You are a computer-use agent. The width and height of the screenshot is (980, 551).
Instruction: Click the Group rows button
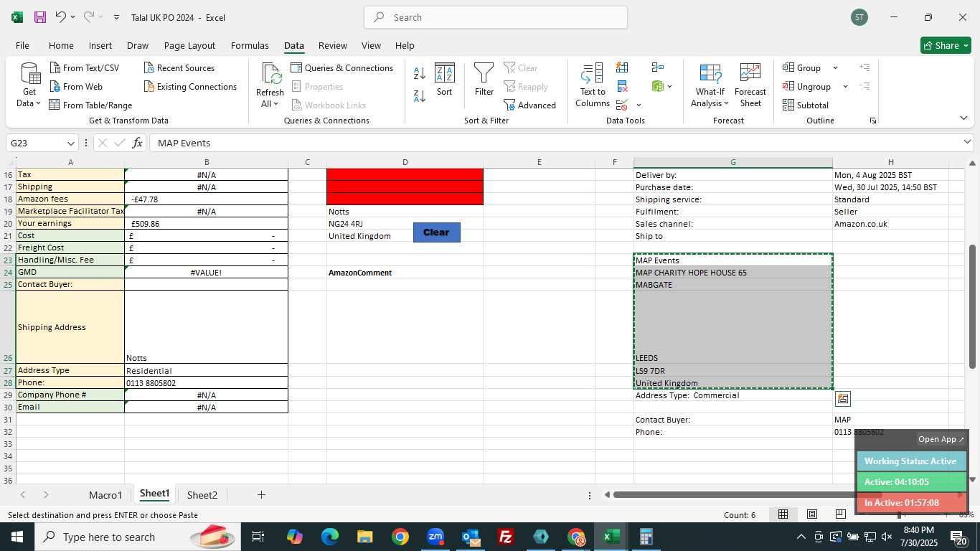pyautogui.click(x=802, y=67)
